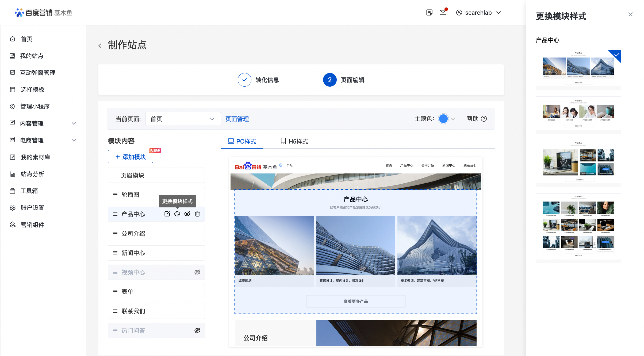Switch to the H5样式 tab
The width and height of the screenshot is (644, 356).
pos(294,141)
